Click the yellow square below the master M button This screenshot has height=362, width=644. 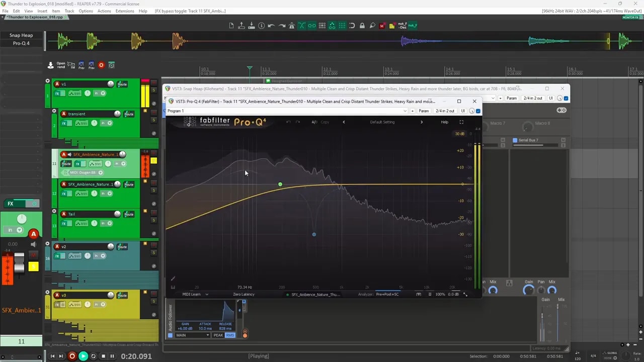point(33,266)
